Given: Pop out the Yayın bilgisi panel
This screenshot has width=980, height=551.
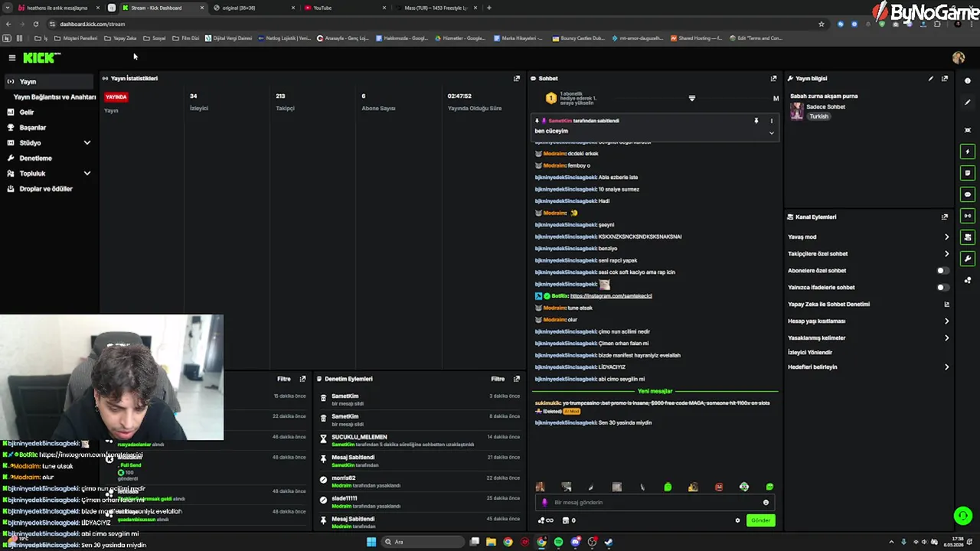Looking at the screenshot, I should tap(945, 78).
